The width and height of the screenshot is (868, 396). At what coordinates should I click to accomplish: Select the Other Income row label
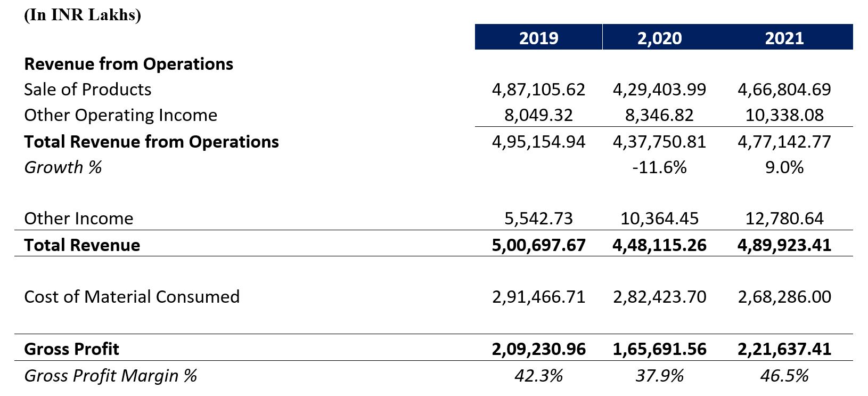tap(78, 219)
